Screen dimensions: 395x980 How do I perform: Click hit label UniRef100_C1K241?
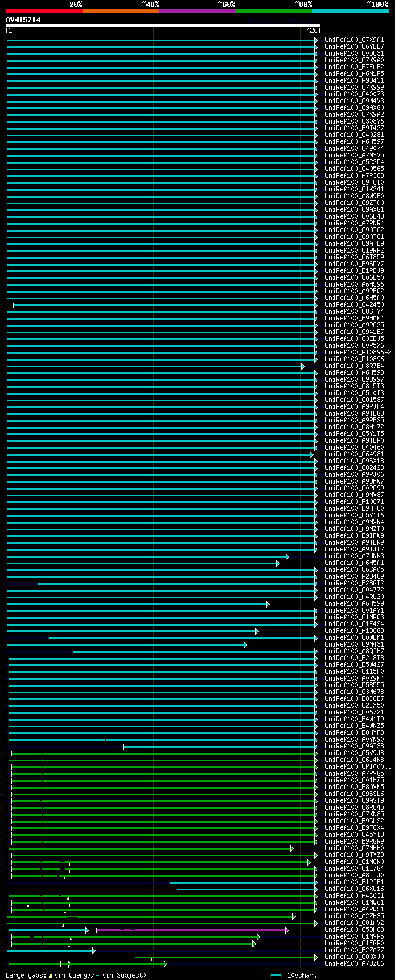tap(354, 190)
